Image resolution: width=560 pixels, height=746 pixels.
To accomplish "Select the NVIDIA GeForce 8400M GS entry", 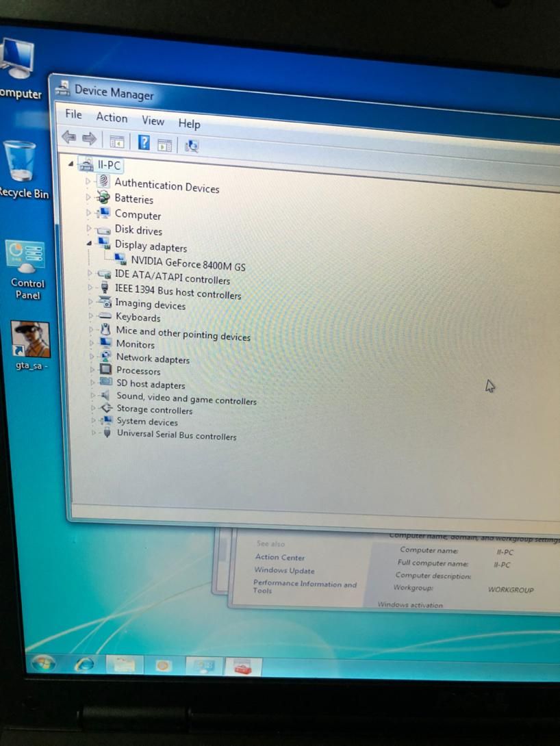I will click(188, 263).
